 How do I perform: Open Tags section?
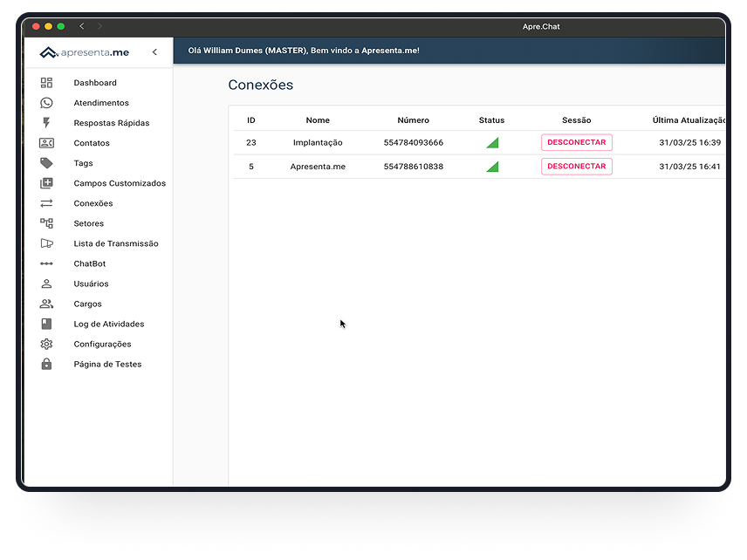tap(83, 163)
